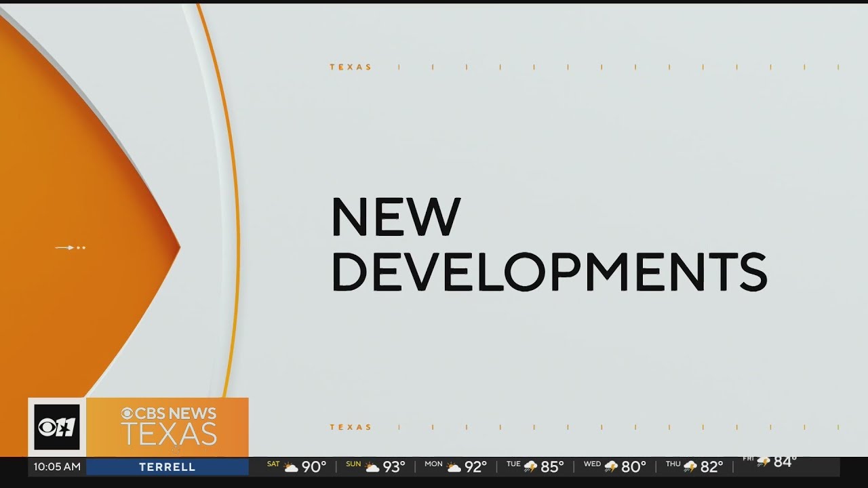Click the NEW DEVELOPMENTS headline text

tap(549, 245)
